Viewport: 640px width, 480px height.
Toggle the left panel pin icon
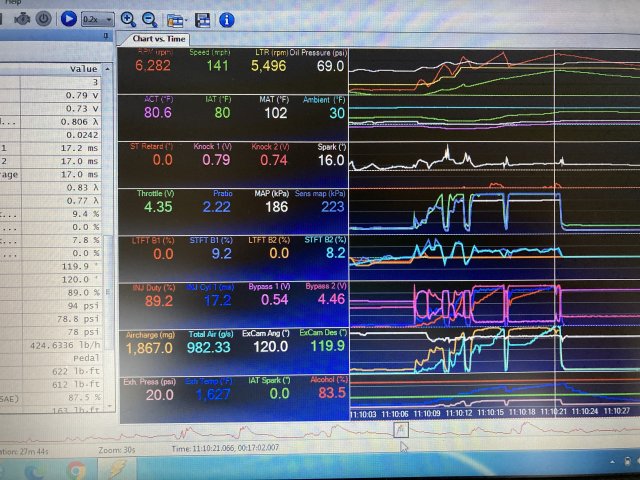pos(107,36)
